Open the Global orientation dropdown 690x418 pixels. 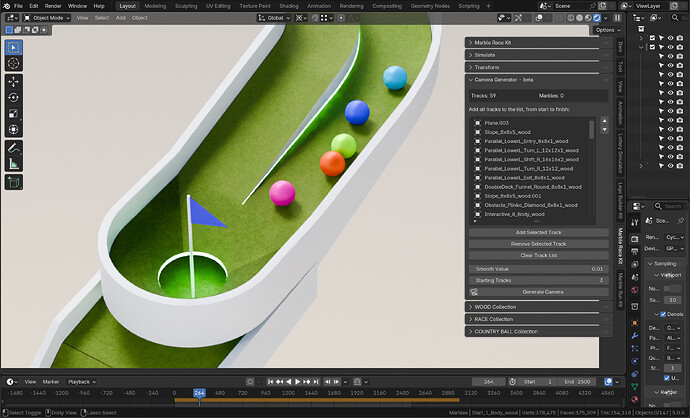coord(274,18)
